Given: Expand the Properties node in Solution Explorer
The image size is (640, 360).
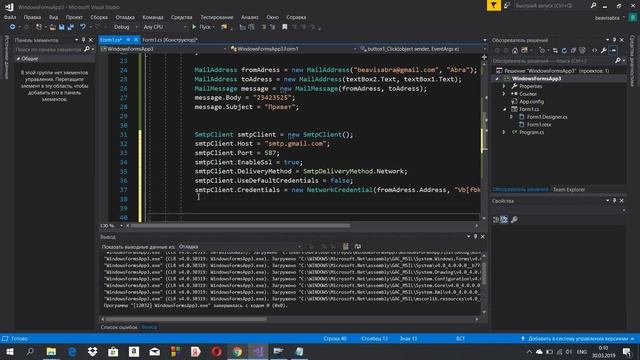Looking at the screenshot, I should tap(504, 86).
